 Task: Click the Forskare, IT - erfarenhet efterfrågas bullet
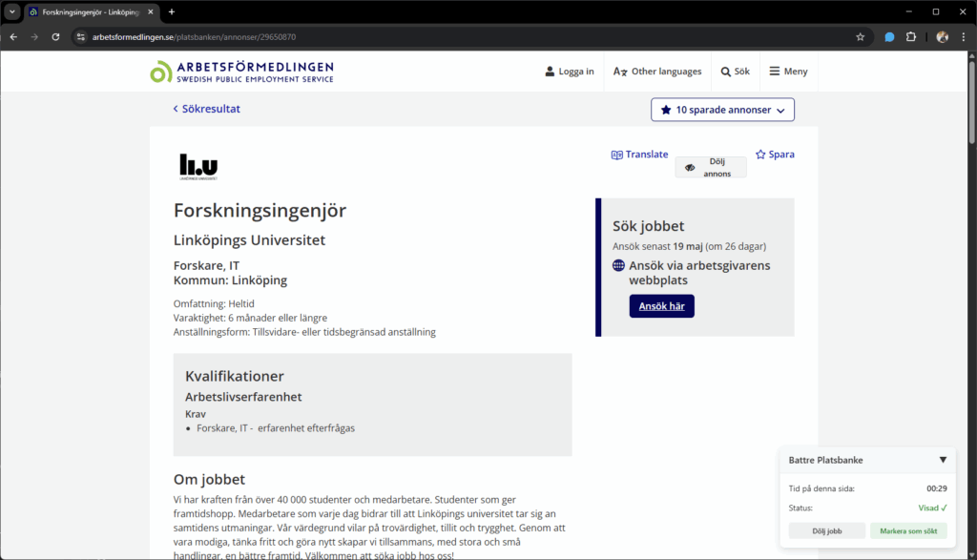[x=276, y=428]
